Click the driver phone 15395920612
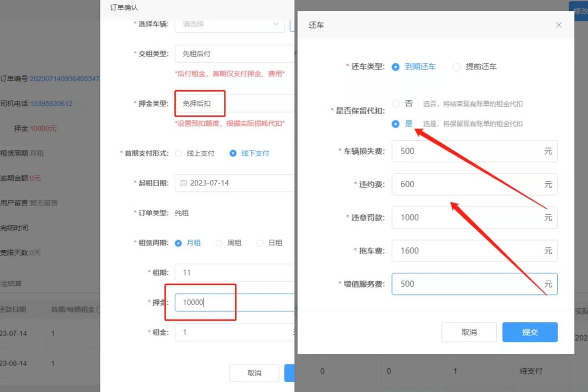Image resolution: width=588 pixels, height=392 pixels. 51,104
